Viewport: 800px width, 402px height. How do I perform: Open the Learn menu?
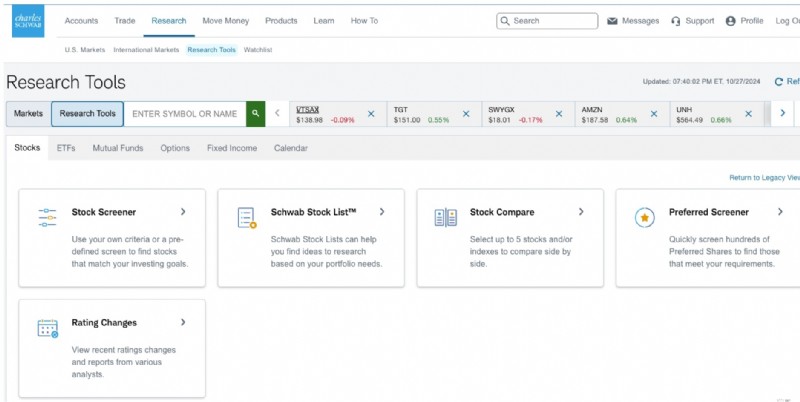click(x=324, y=21)
